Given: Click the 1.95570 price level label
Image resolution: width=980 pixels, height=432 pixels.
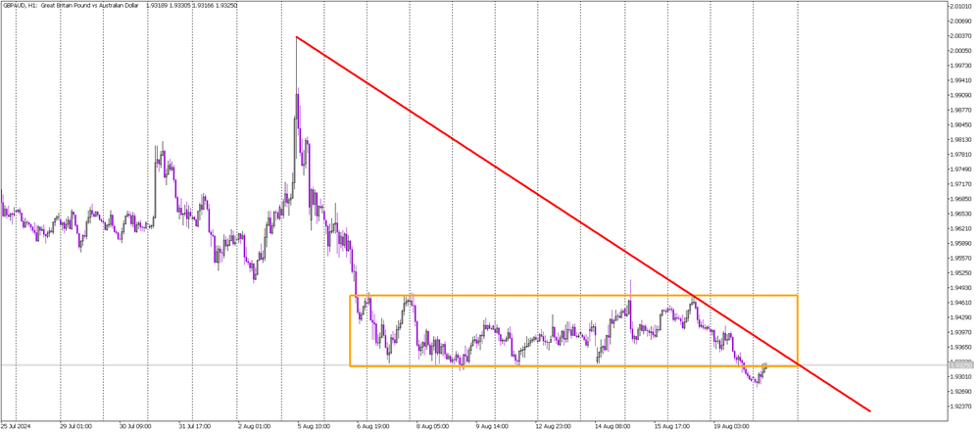Looking at the screenshot, I should coord(962,259).
